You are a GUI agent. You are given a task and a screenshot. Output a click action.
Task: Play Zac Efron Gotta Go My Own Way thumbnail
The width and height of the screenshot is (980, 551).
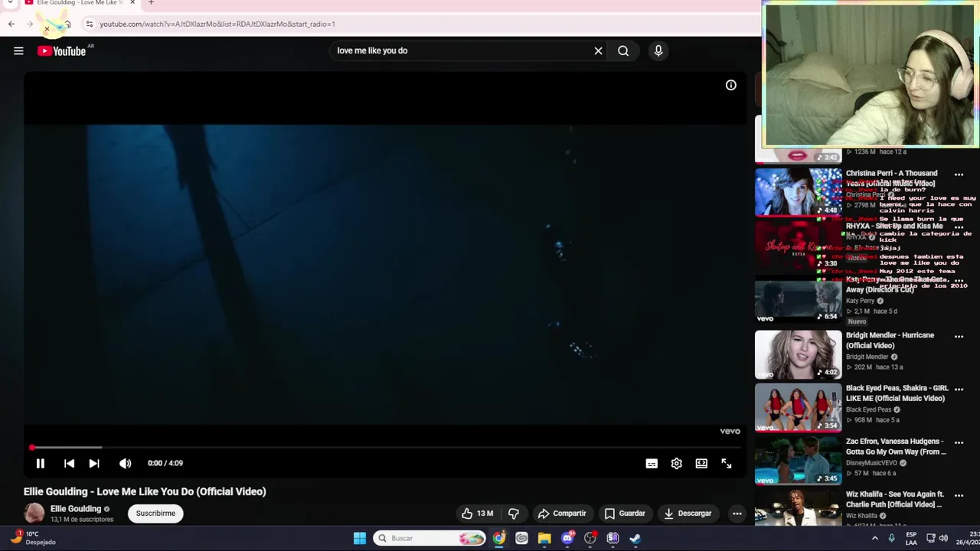pyautogui.click(x=798, y=461)
